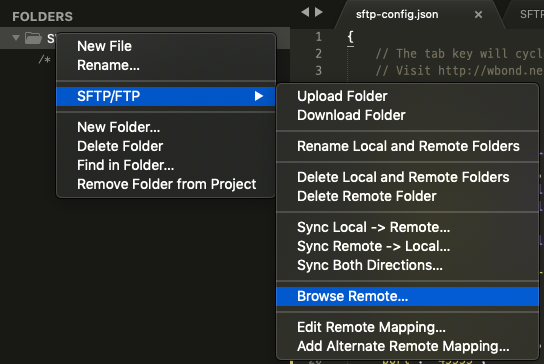This screenshot has height=364, width=544.
Task: Switch to the sftp-config.json tab
Action: 397,15
